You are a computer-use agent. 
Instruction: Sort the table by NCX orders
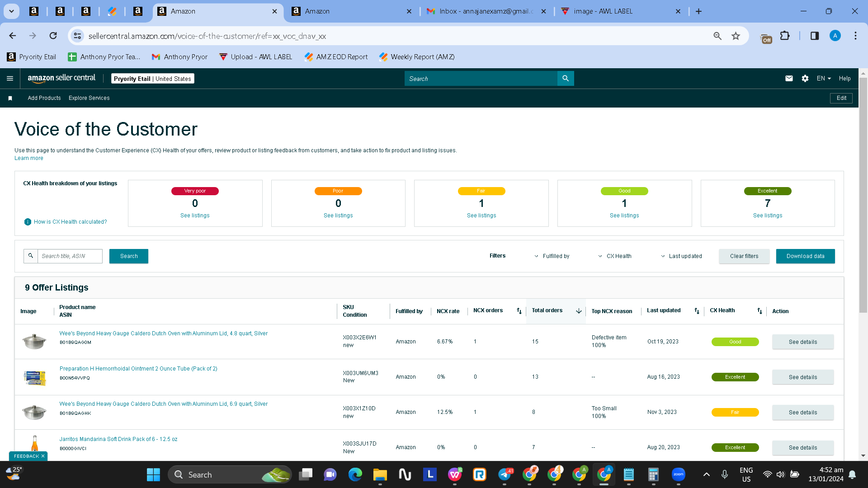click(519, 311)
